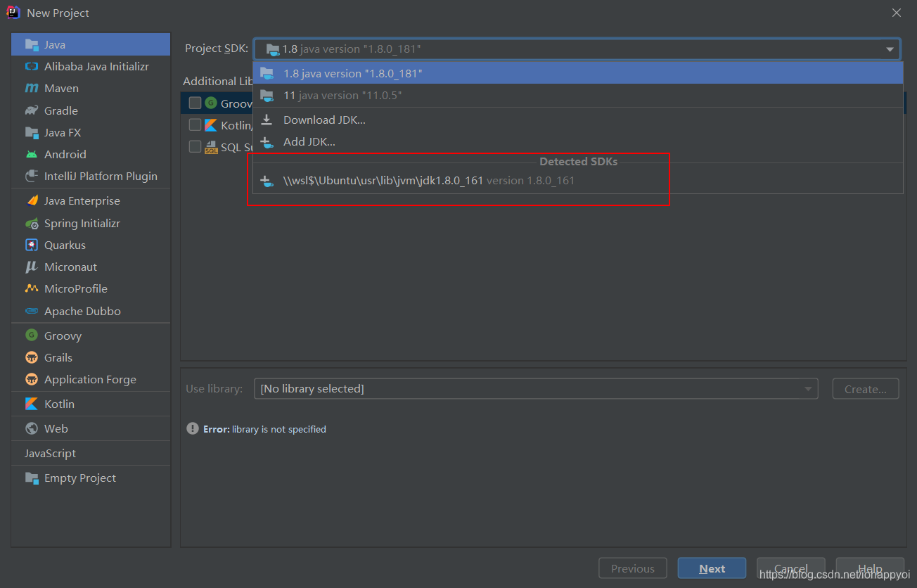This screenshot has height=588, width=917.
Task: Select Download JDK... from the SDK list
Action: point(578,120)
